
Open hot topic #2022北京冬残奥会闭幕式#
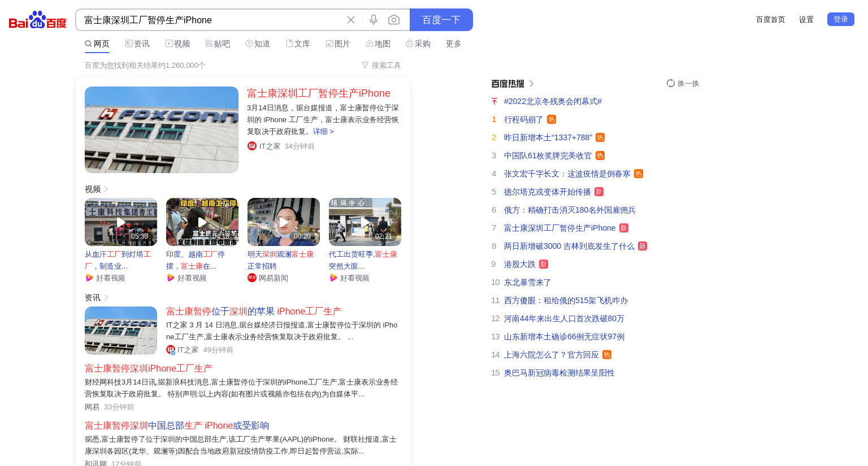pyautogui.click(x=553, y=101)
